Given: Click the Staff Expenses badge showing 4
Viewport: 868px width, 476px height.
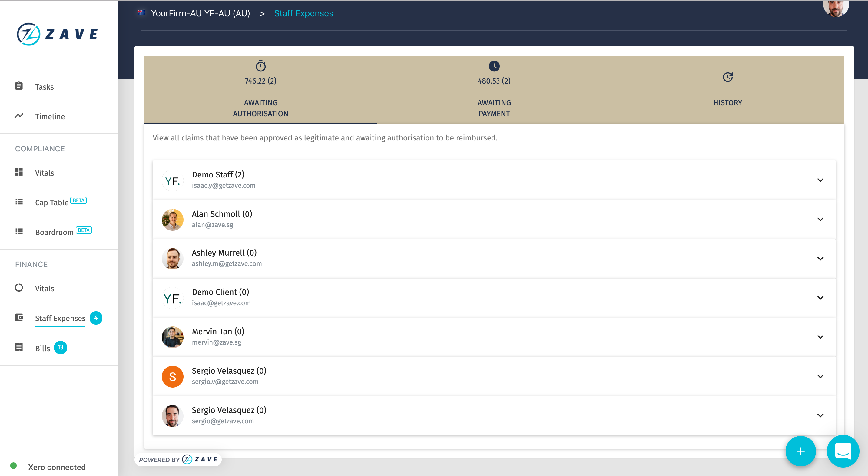Looking at the screenshot, I should [96, 318].
